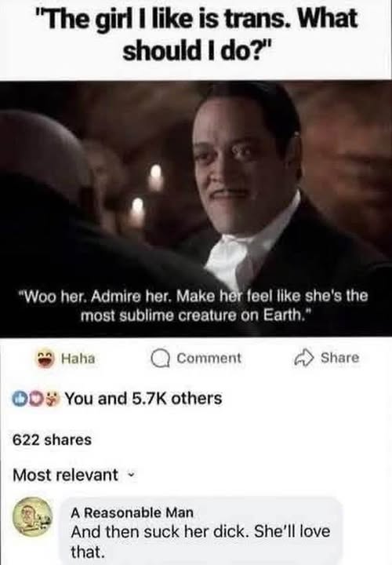Tap the speech bubble comment icon

tap(160, 359)
